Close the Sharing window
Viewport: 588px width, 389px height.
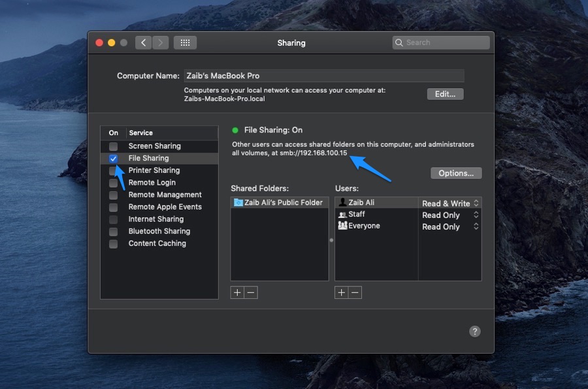point(99,42)
